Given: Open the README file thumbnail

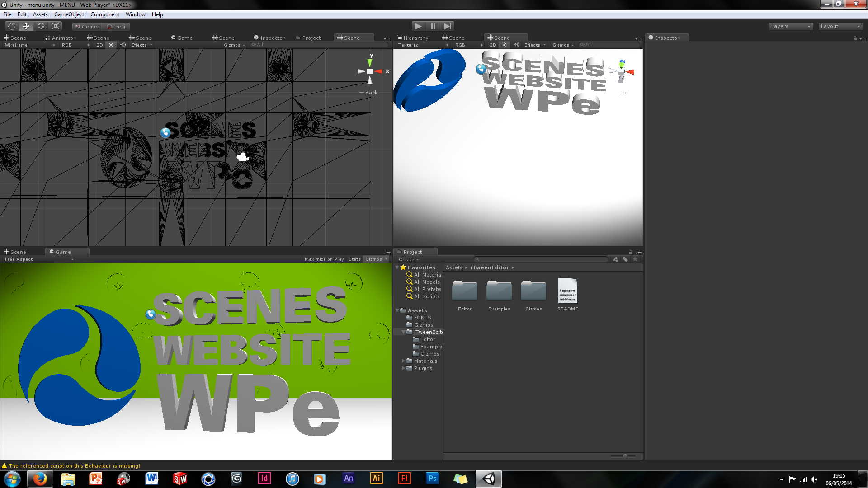Looking at the screenshot, I should tap(567, 291).
